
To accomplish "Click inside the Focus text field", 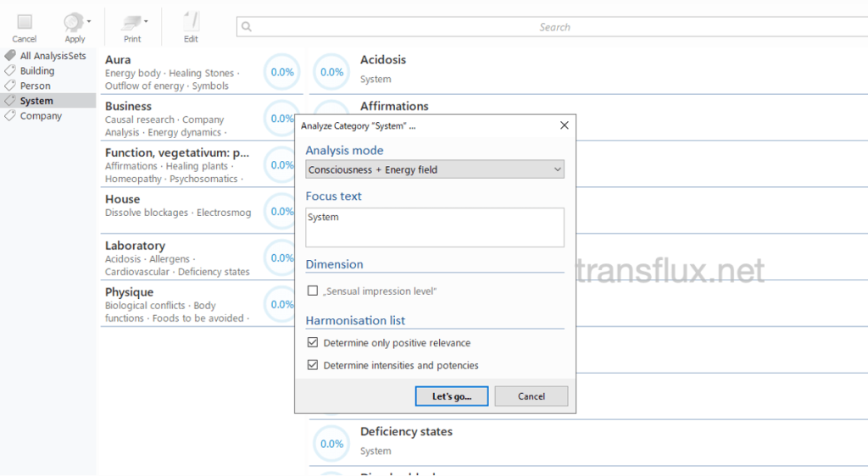I will (434, 228).
